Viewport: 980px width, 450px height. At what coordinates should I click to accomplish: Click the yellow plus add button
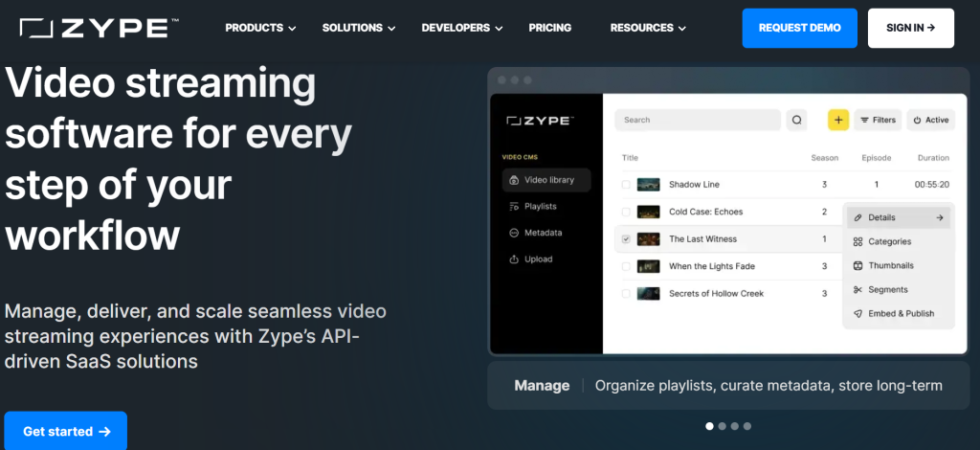(x=838, y=120)
